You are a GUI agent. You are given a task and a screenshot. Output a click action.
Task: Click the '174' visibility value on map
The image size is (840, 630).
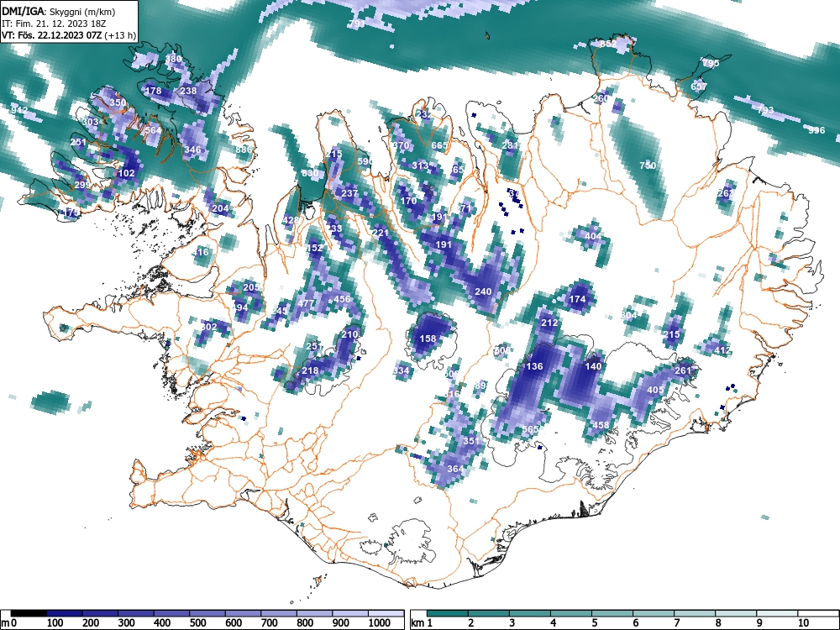coord(577,300)
